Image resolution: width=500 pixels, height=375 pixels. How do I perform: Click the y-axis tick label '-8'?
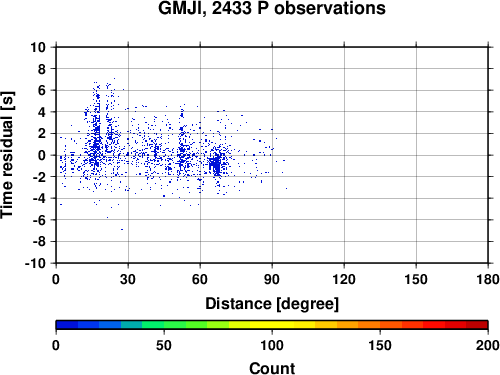39,242
